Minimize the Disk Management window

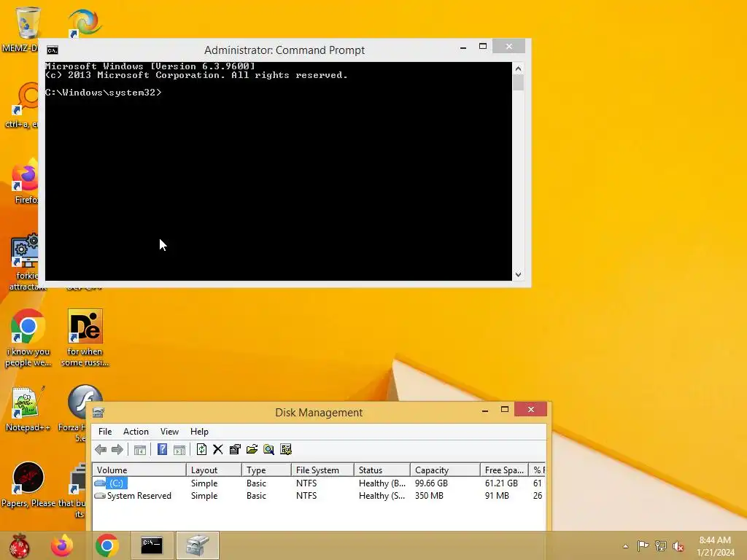485,410
